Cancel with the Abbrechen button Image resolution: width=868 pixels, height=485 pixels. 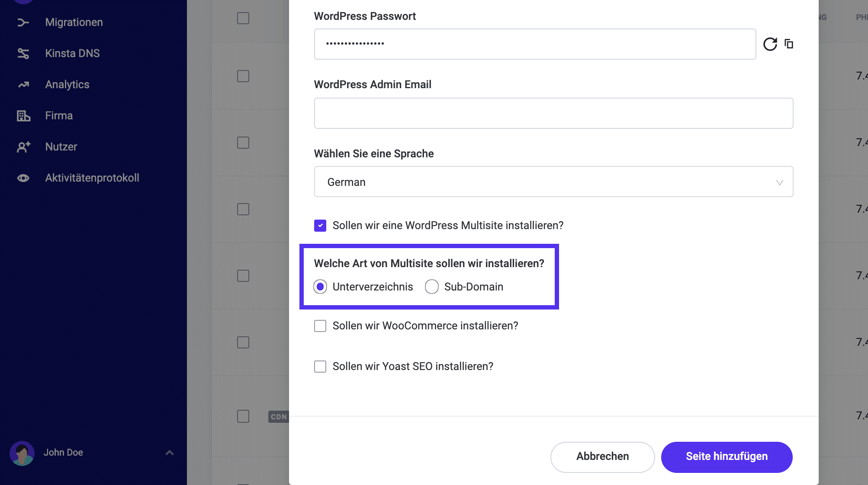pos(602,456)
